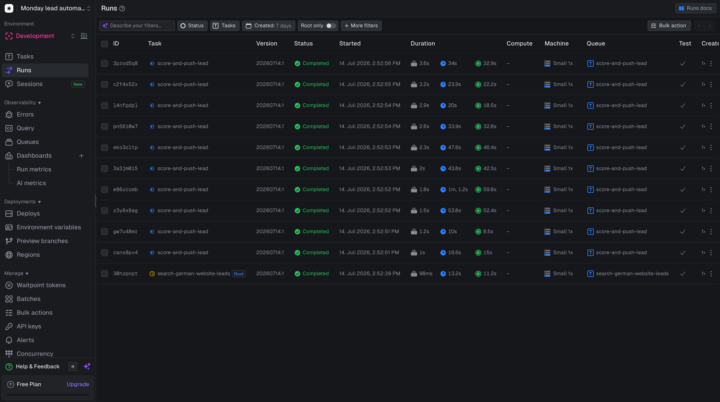The image size is (720, 402).
Task: Add a new dashboard with plus icon
Action: click(x=81, y=156)
